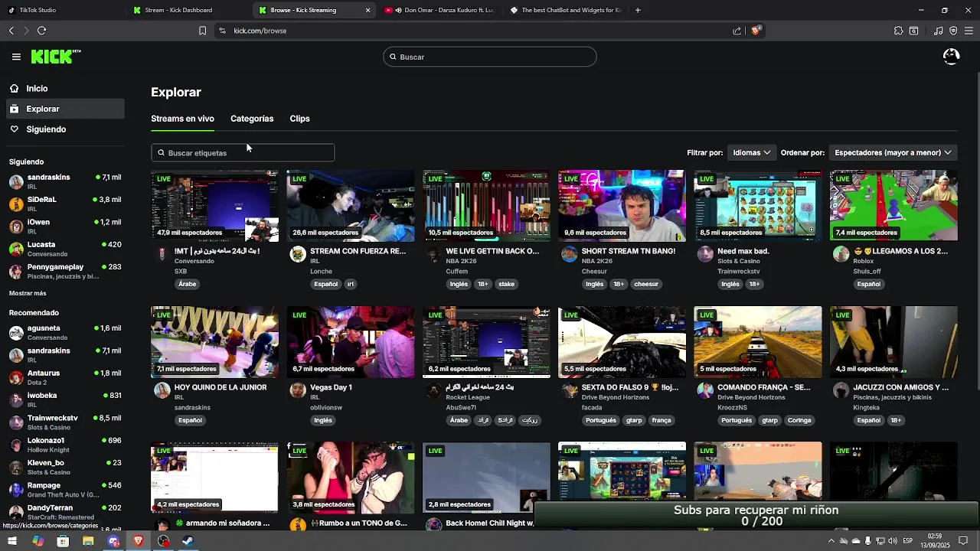Viewport: 980px width, 551px height.
Task: Open the Windows Start menu
Action: [x=12, y=541]
